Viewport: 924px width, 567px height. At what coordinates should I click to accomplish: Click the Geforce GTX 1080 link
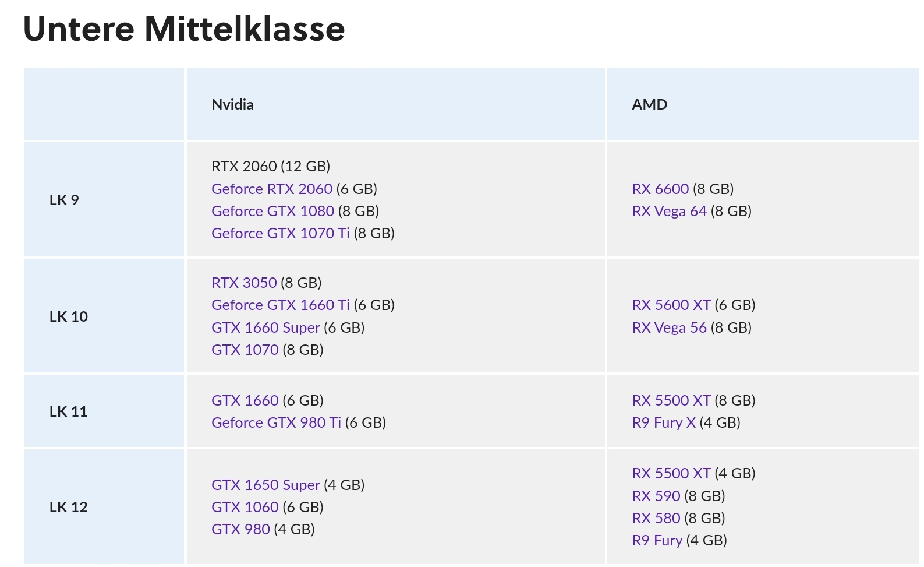(x=272, y=211)
